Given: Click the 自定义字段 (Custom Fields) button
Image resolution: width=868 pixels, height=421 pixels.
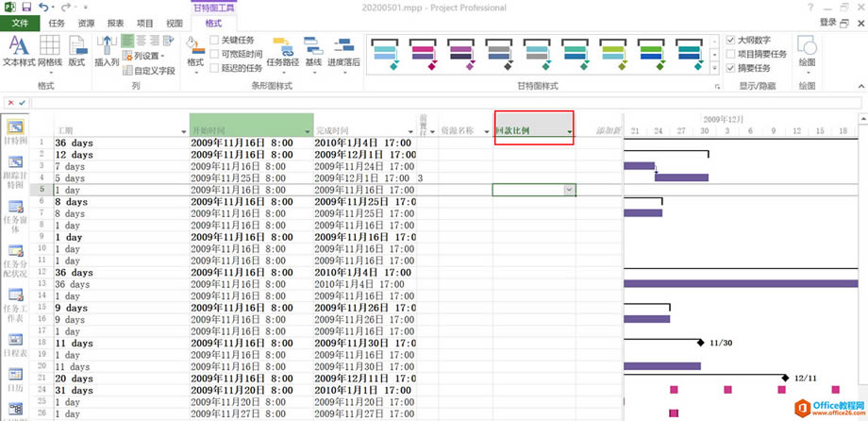Looking at the screenshot, I should point(149,70).
